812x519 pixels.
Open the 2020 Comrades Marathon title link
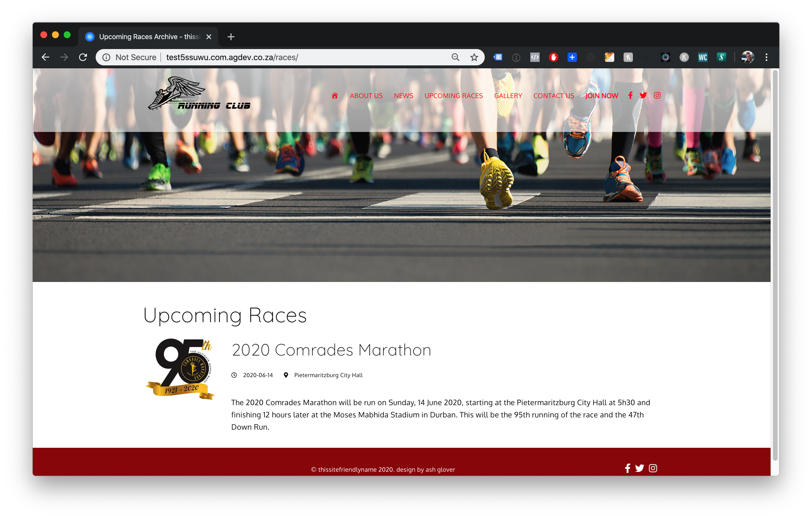click(331, 350)
